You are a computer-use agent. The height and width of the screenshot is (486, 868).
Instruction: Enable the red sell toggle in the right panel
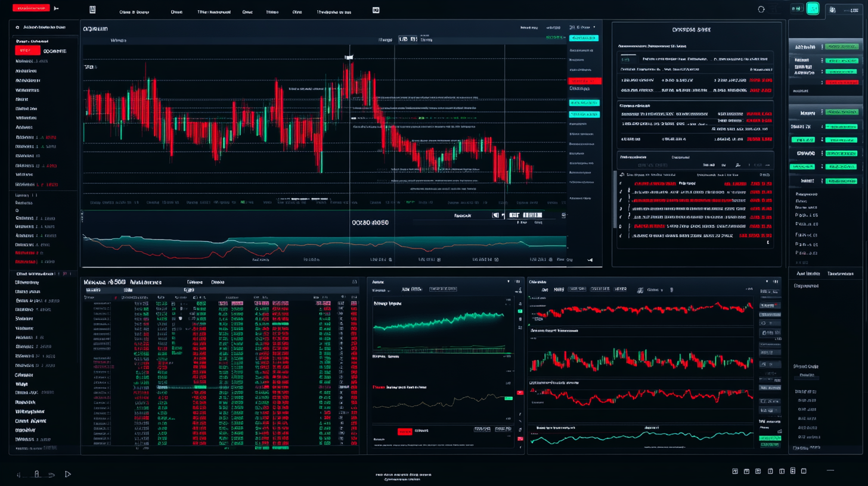(843, 82)
